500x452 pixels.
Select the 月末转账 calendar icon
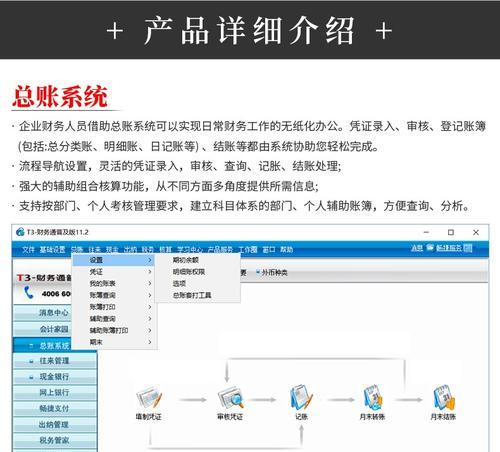pyautogui.click(x=373, y=398)
